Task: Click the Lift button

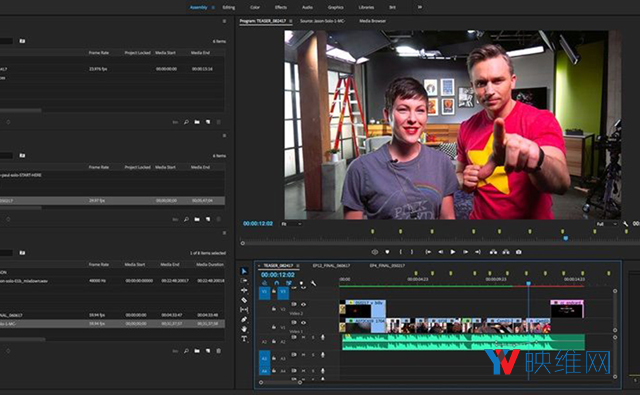Action: coord(493,252)
